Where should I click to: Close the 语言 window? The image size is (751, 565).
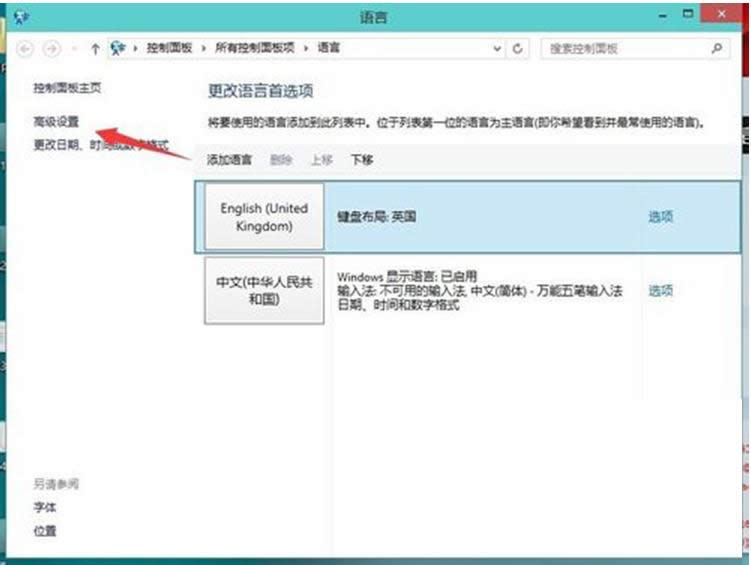click(721, 14)
